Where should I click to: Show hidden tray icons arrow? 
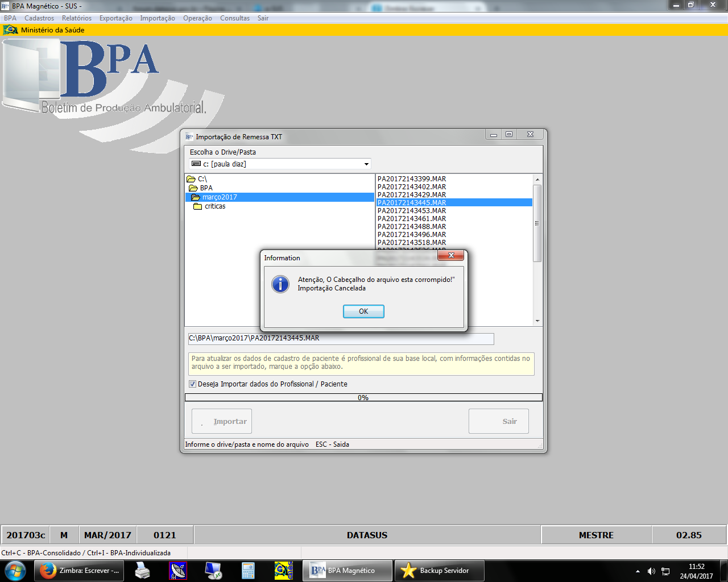[638, 571]
